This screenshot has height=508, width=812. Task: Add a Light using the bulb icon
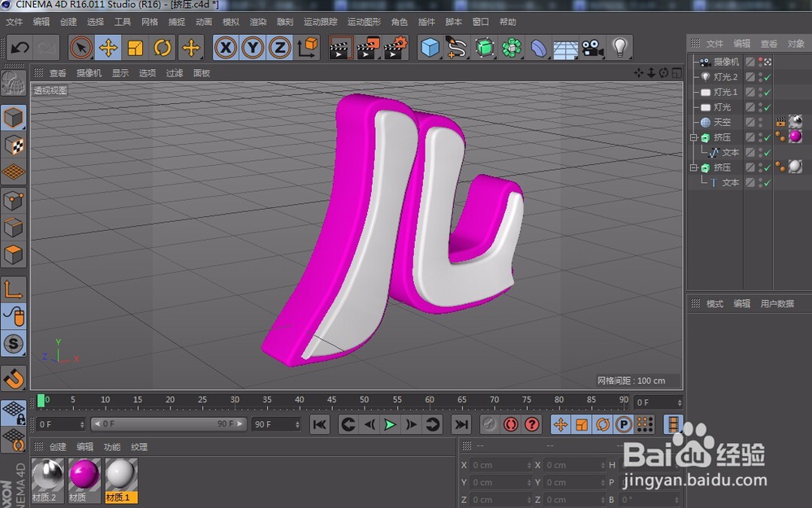[618, 49]
